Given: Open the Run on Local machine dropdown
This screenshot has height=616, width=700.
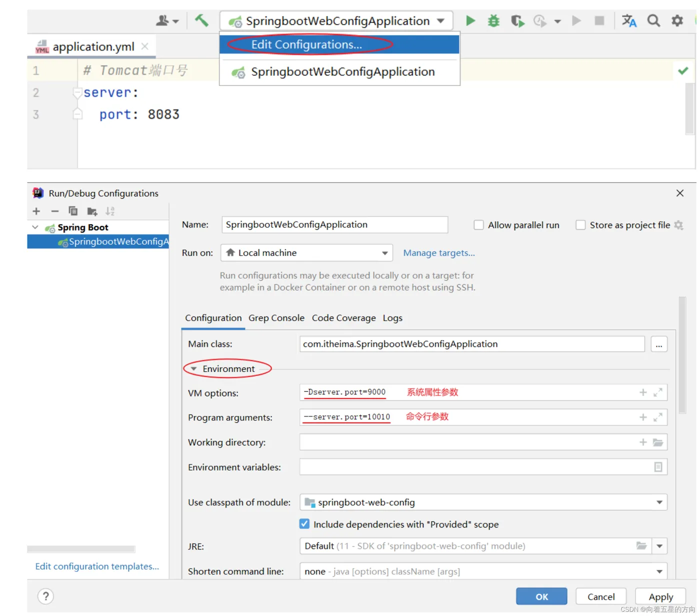Looking at the screenshot, I should tap(306, 253).
